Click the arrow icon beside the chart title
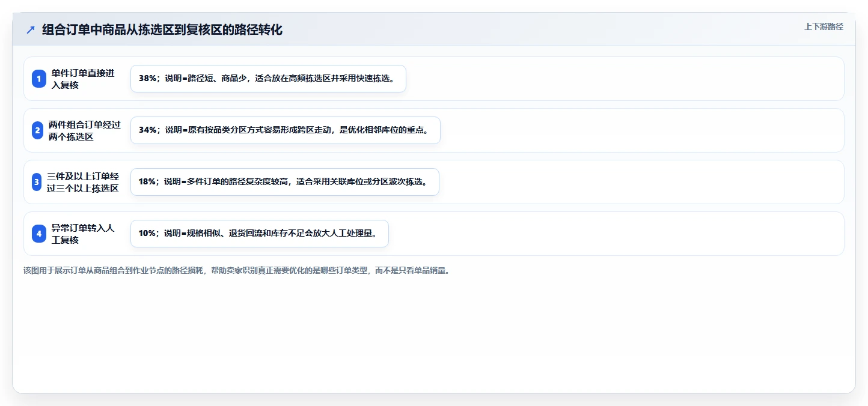Screen dimensions: 868x406 point(31,29)
